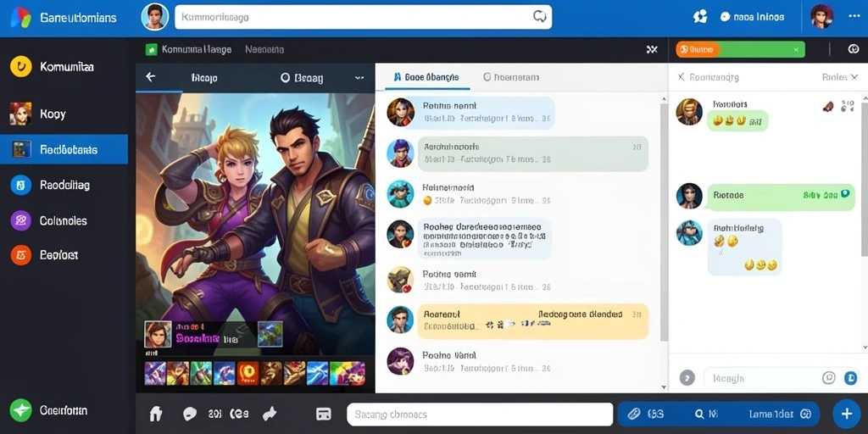Click the card icon in bottom toolbar
The image size is (868, 434).
[x=323, y=414]
